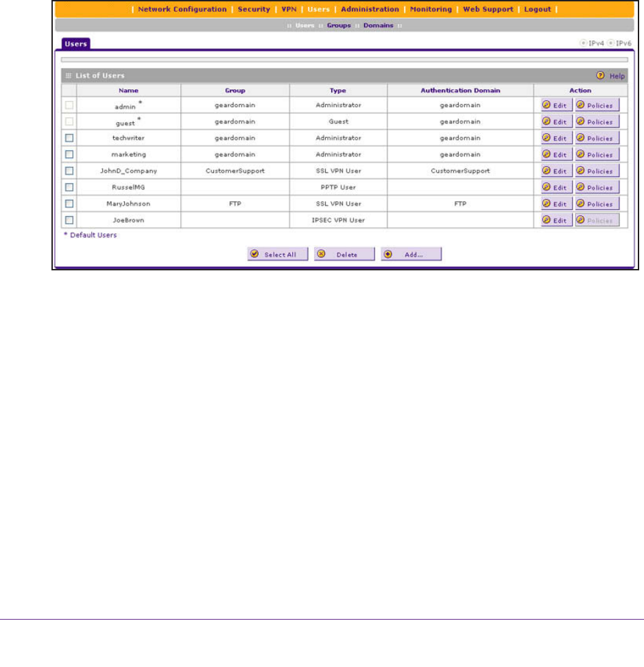Open the VPN menu

pyautogui.click(x=289, y=10)
